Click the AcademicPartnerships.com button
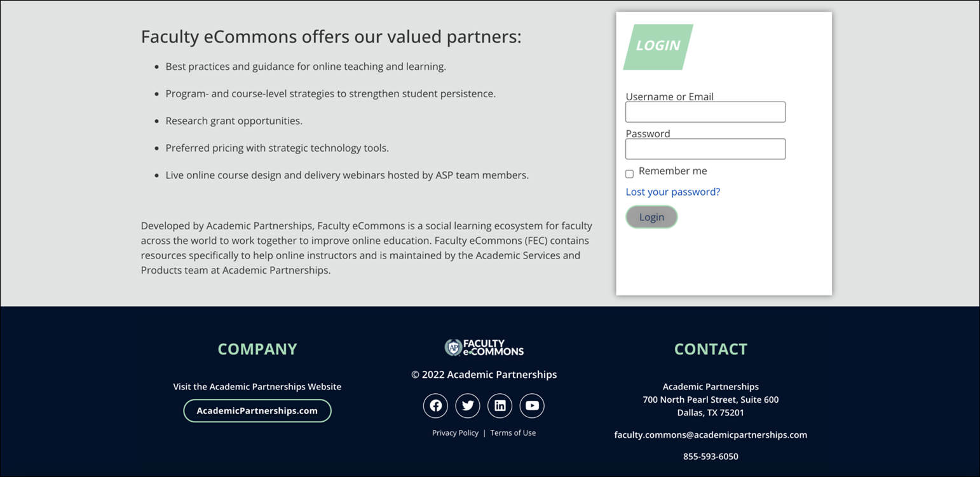This screenshot has width=980, height=477. 257,411
